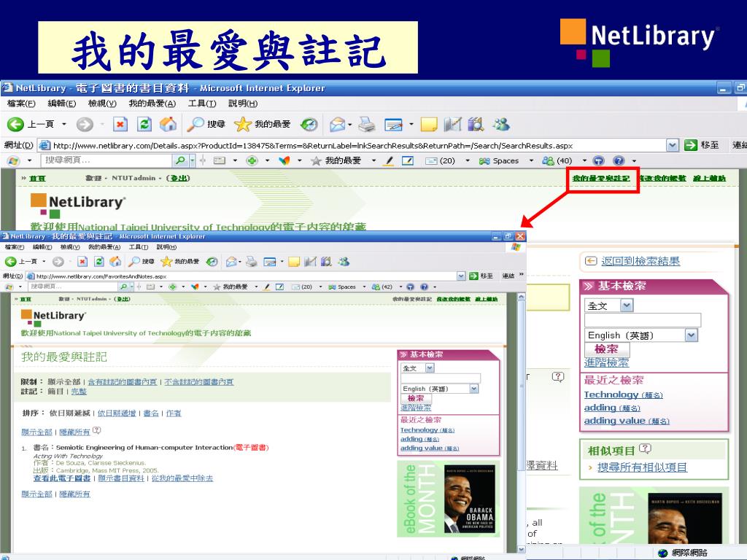
Task: Open 檢視(V) menu in back window
Action: [x=102, y=104]
